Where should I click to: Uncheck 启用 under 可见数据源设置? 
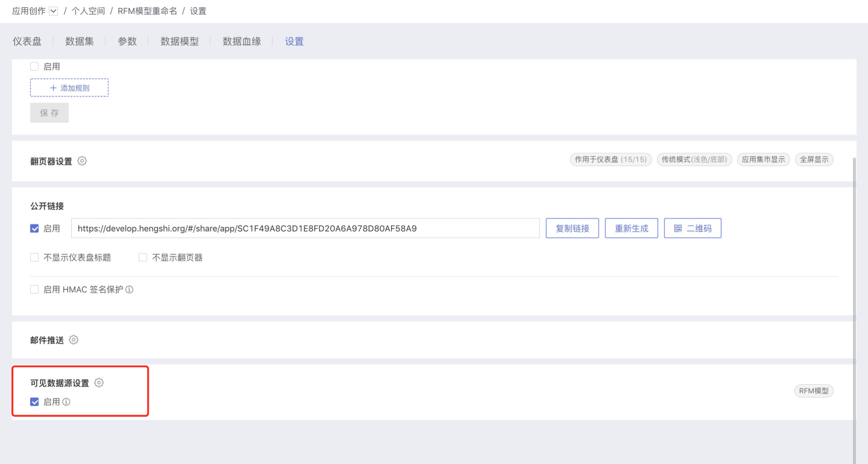pos(34,402)
